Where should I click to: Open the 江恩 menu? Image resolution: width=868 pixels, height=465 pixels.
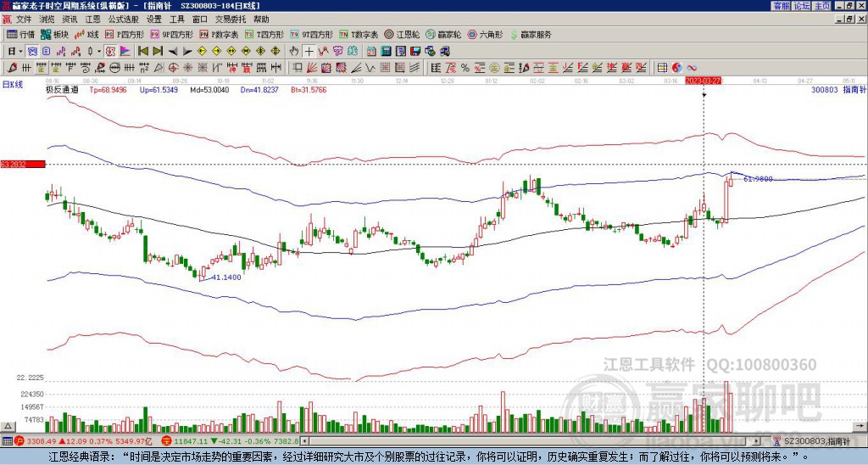click(93, 20)
